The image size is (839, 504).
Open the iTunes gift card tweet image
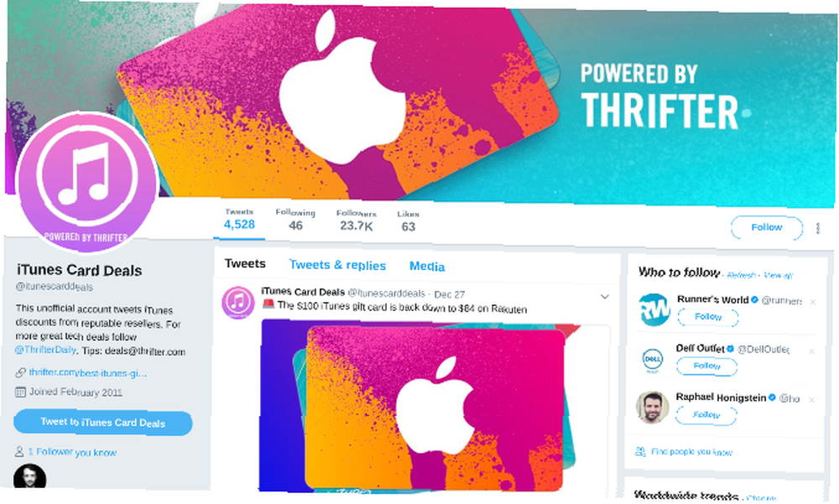point(435,406)
